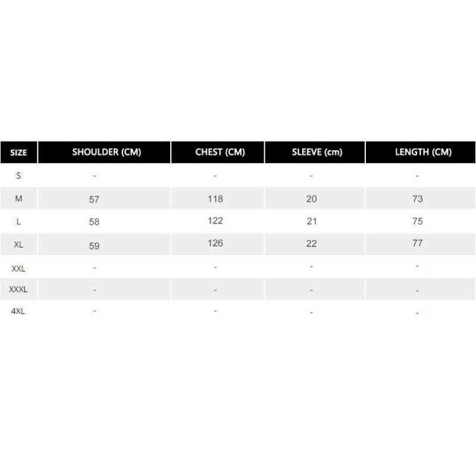Click chest value 126 for size XL
476x476 pixels.
(215, 243)
